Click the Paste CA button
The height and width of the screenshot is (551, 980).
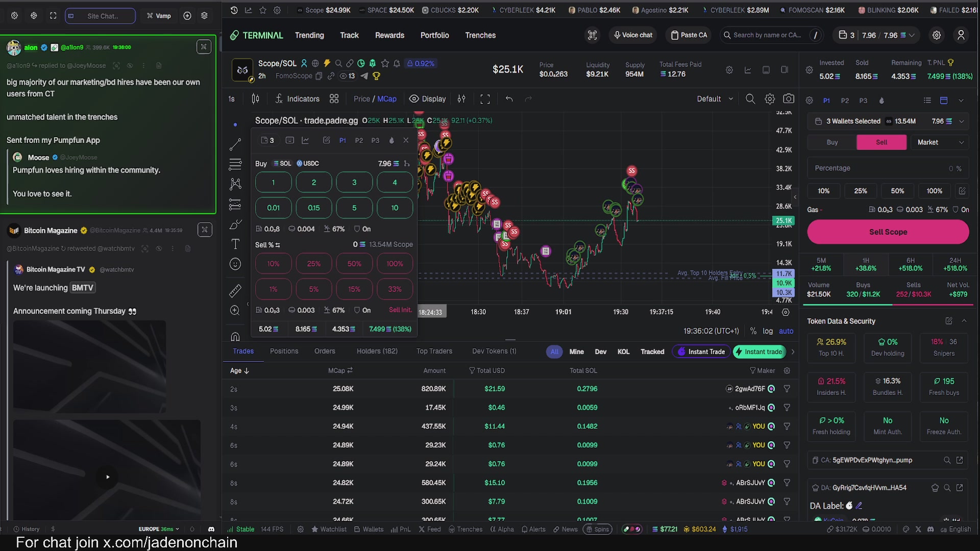click(689, 35)
